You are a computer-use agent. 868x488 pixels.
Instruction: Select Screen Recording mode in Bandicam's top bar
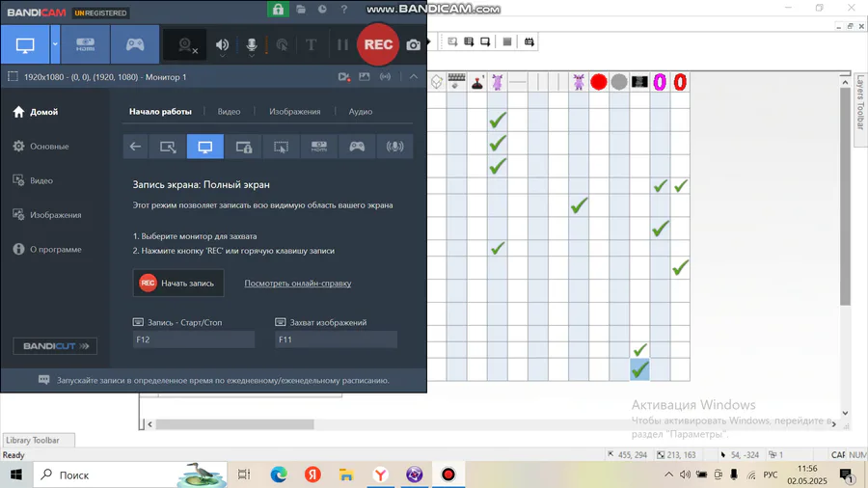pos(25,44)
